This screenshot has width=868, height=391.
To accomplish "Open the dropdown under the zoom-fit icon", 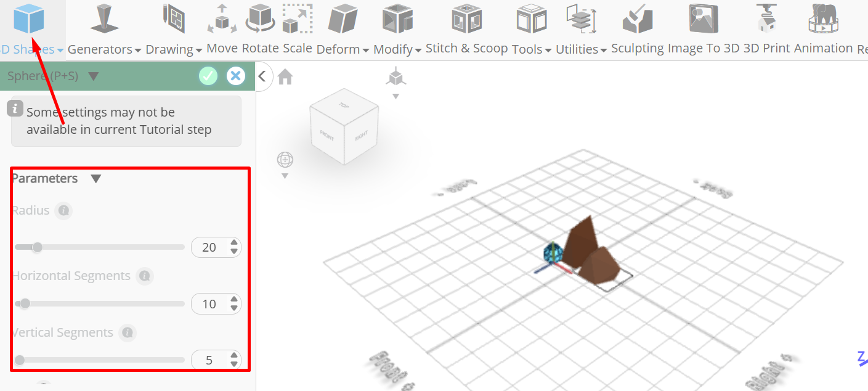I will 285,176.
